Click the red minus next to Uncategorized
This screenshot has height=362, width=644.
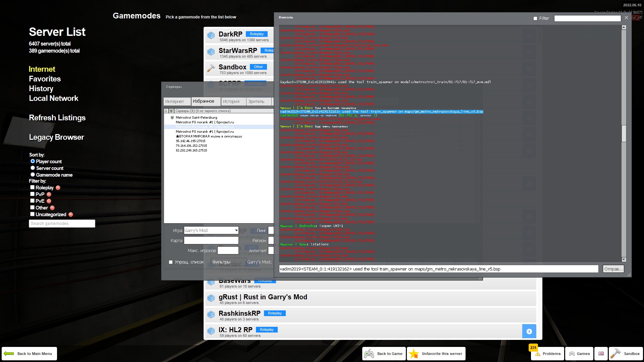pos(71,215)
